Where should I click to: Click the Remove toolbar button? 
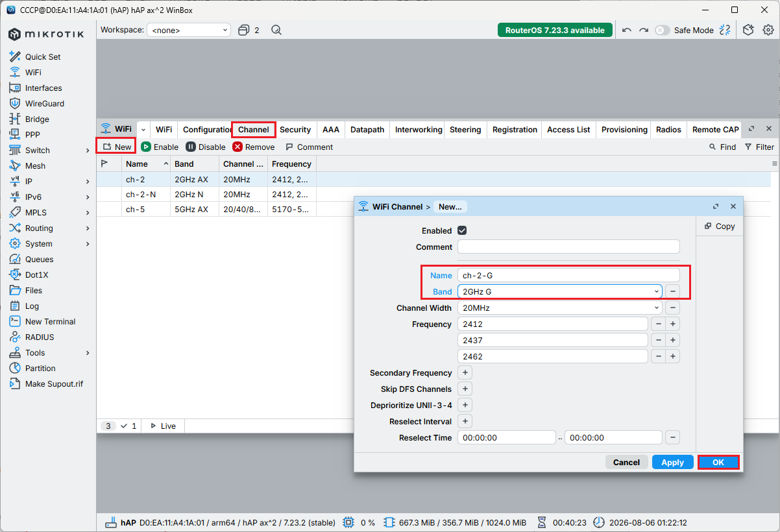pos(254,147)
